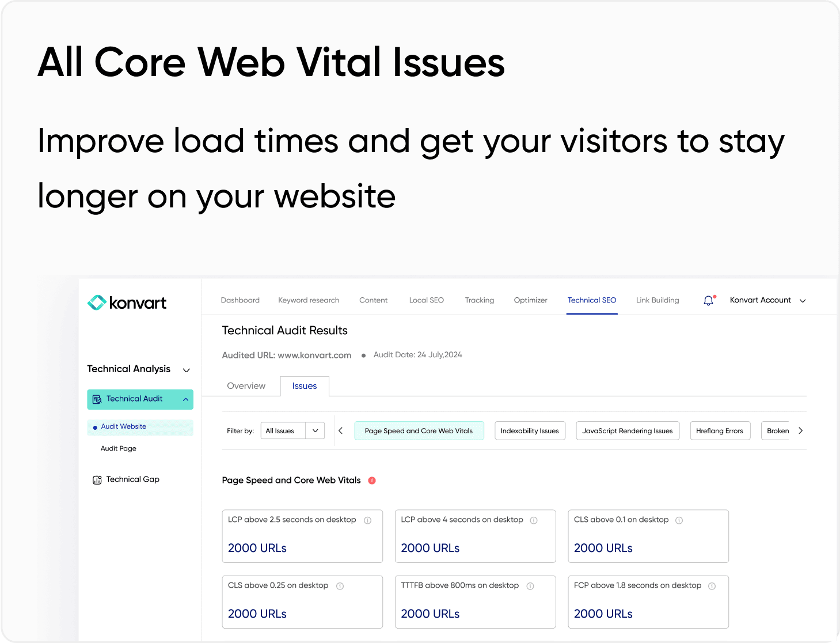
Task: Click the info icon on FCP above 1.8 seconds card
Action: point(712,585)
